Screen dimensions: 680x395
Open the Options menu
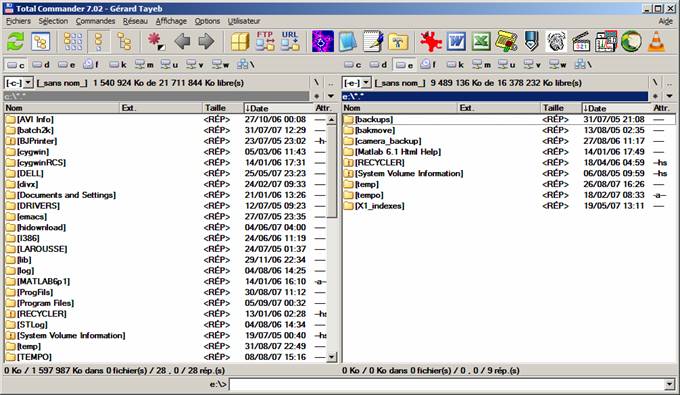(x=207, y=21)
